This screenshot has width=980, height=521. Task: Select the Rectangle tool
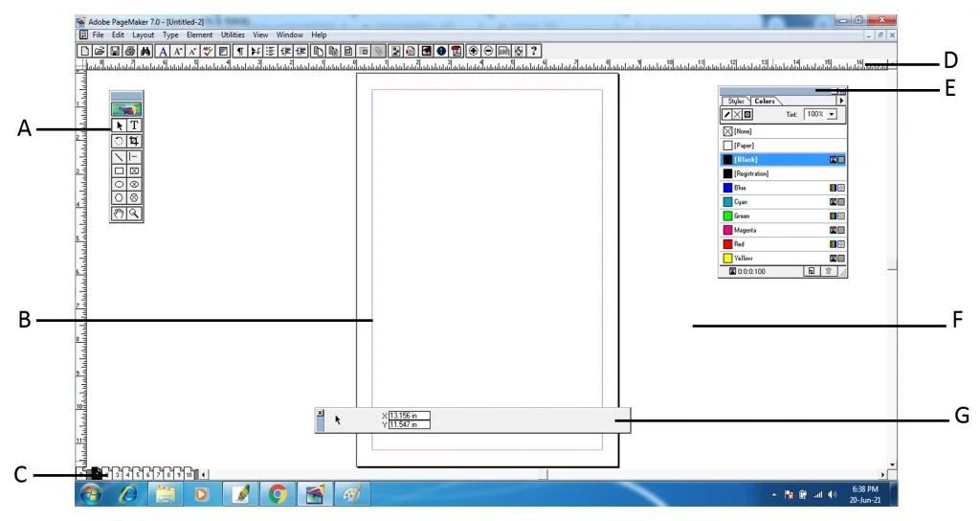tap(119, 170)
